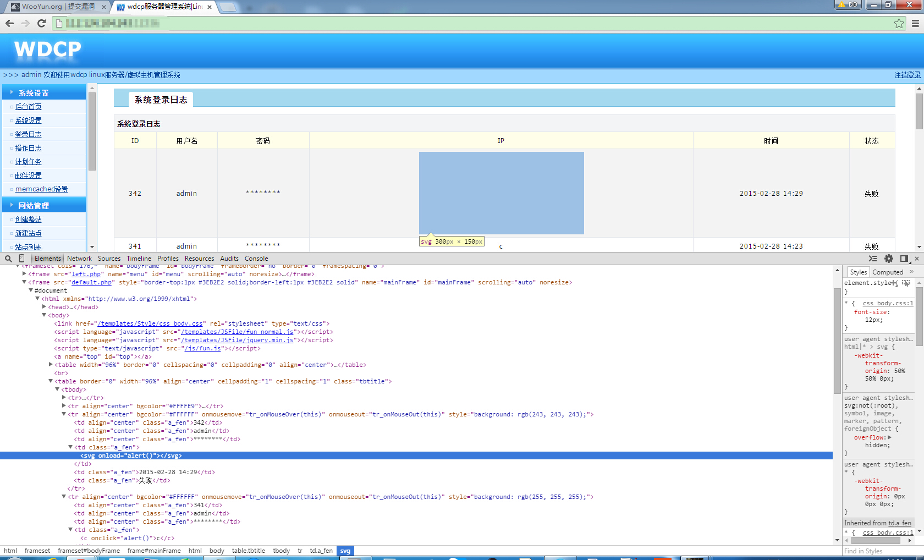Viewport: 924px width, 560px height.
Task: Change DevTools dock side icon
Action: 904,259
